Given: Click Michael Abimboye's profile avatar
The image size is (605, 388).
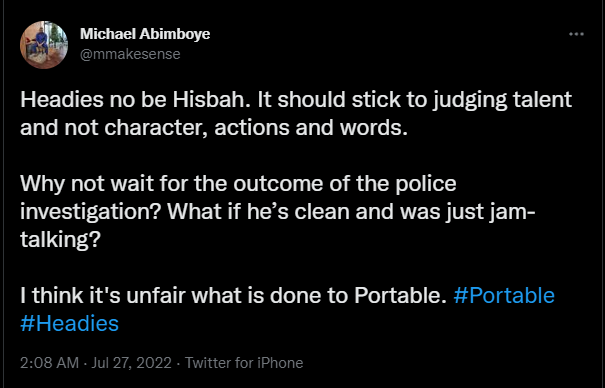Looking at the screenshot, I should coord(44,45).
